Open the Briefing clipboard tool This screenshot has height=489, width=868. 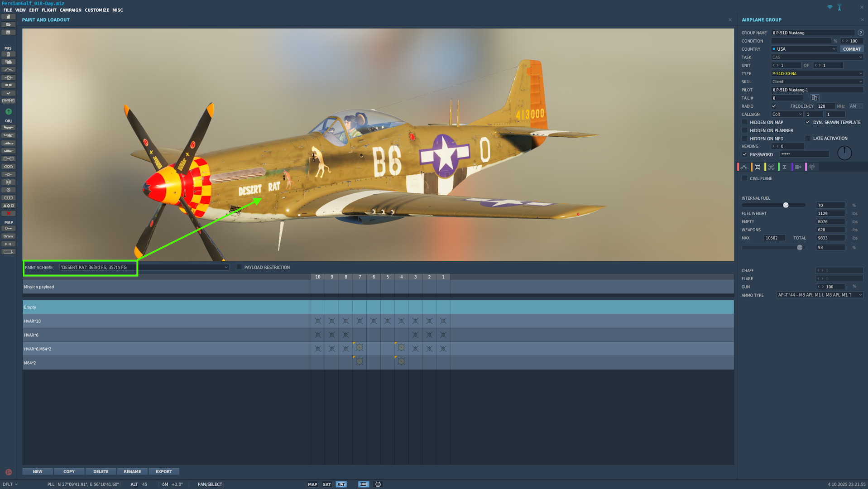8,54
